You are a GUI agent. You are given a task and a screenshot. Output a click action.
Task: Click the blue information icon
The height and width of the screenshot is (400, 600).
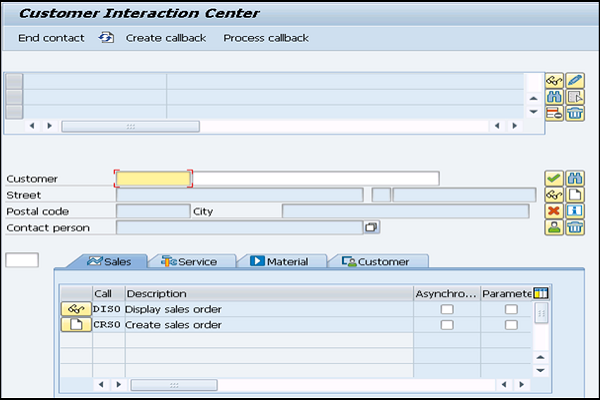575,211
